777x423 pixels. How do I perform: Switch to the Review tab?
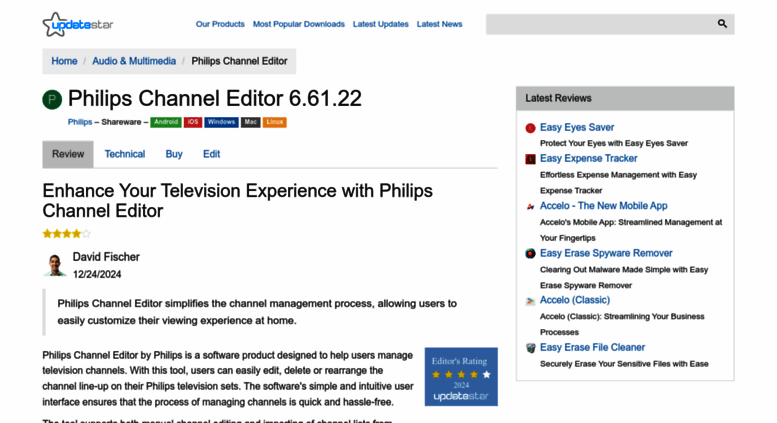click(x=68, y=154)
